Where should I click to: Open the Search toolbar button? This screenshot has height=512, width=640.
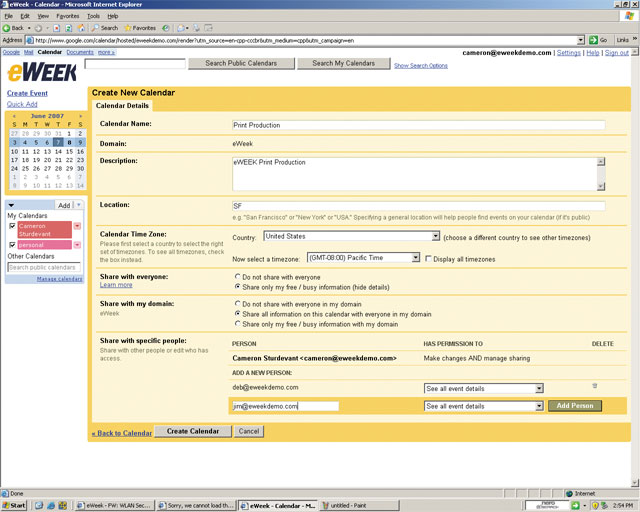pos(104,28)
